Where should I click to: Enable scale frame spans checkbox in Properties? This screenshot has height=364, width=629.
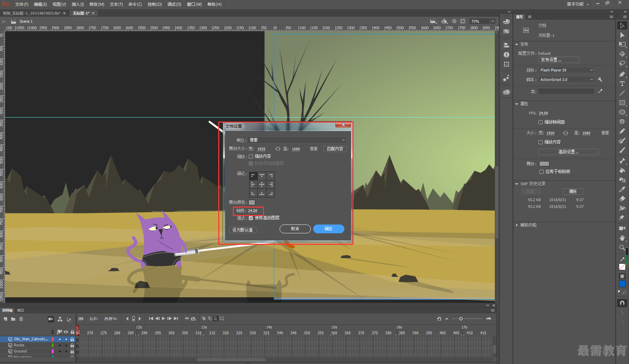(x=541, y=122)
